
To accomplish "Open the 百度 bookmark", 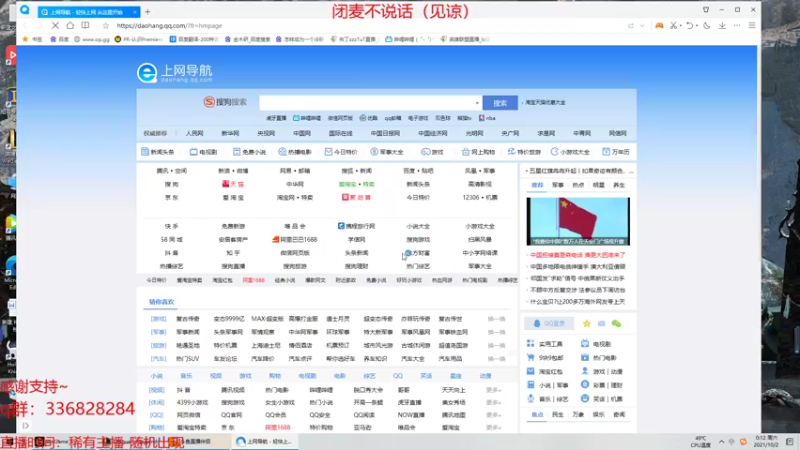I will [59, 39].
